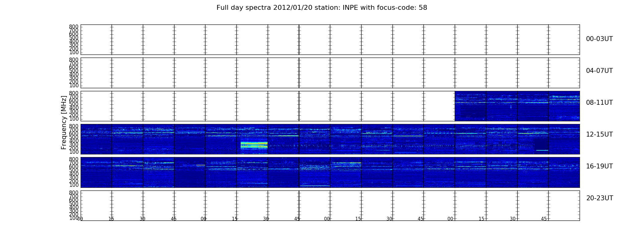The image size is (644, 245).
Task: Click the plot title 'Full day spectra 2012/01/20'
Action: [x=322, y=8]
